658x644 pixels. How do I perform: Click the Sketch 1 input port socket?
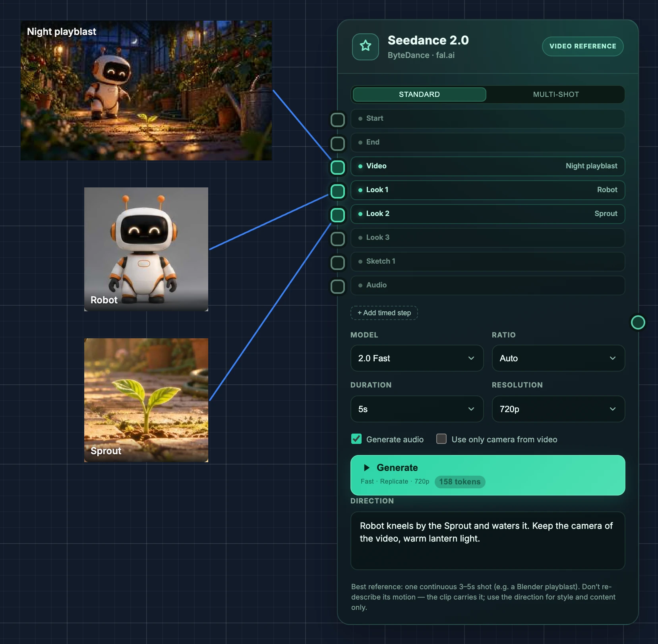click(338, 262)
